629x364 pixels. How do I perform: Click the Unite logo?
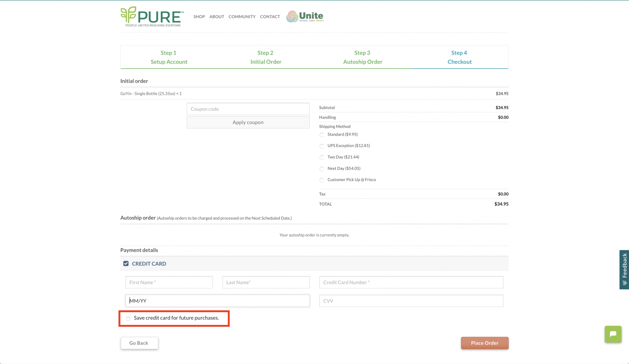pos(305,16)
